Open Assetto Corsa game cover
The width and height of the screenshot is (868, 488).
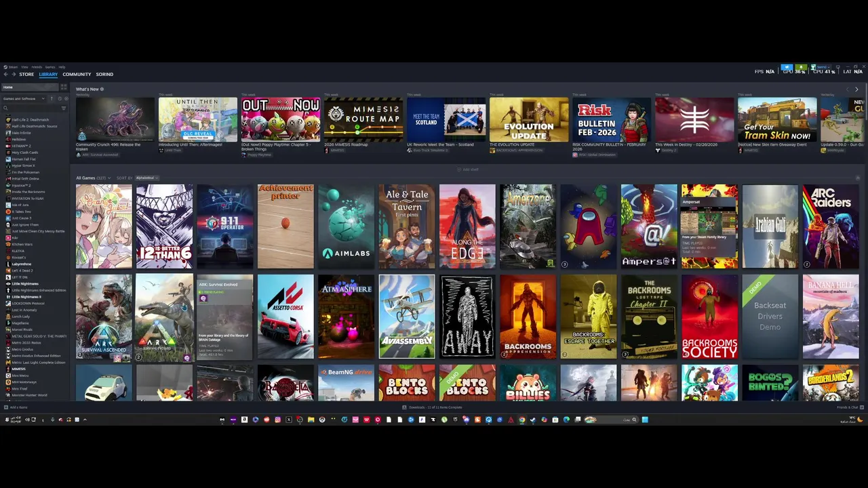[285, 317]
